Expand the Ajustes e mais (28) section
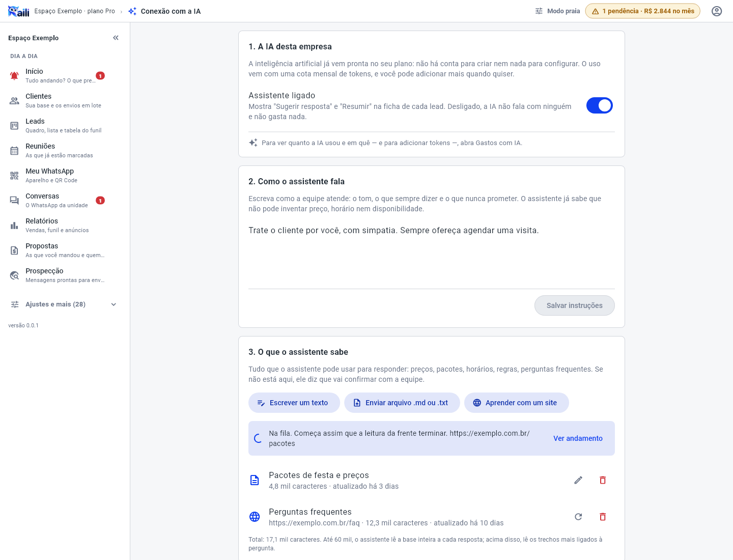Image resolution: width=733 pixels, height=560 pixels. pyautogui.click(x=64, y=304)
